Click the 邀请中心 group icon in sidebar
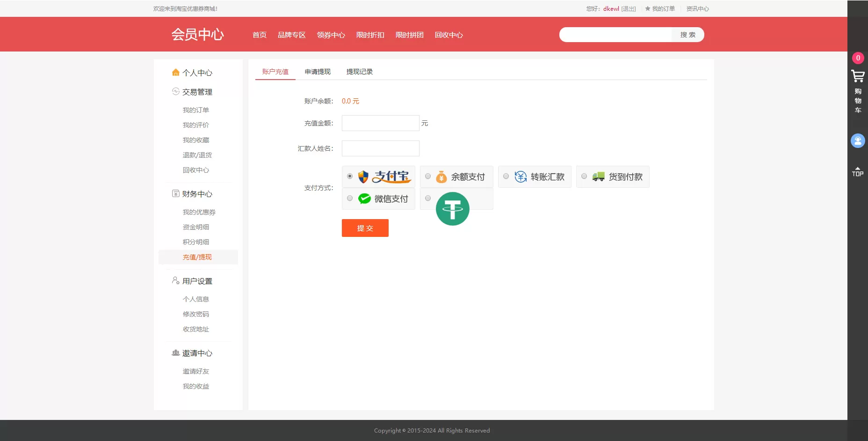 click(175, 353)
